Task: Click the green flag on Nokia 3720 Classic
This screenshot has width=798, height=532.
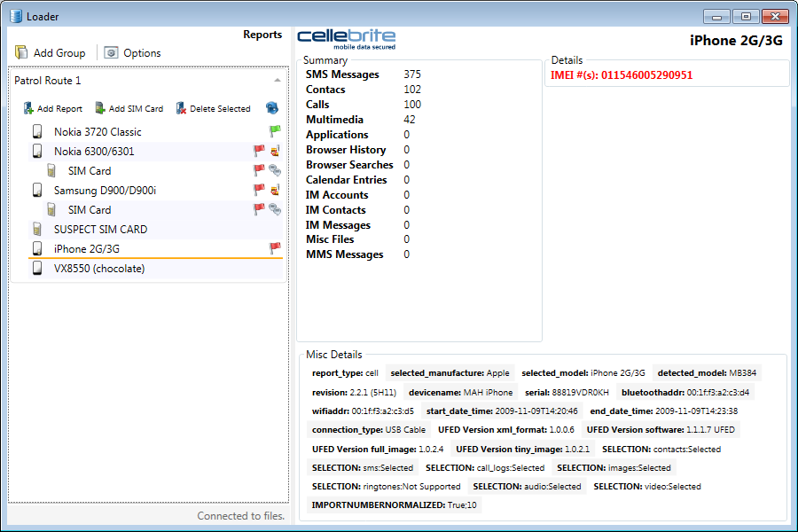Action: pos(275,131)
